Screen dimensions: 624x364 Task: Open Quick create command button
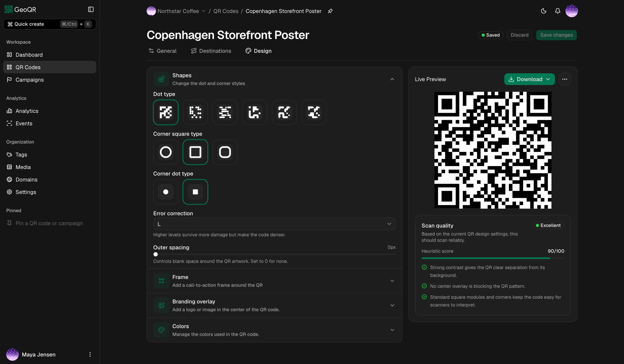[x=50, y=24]
